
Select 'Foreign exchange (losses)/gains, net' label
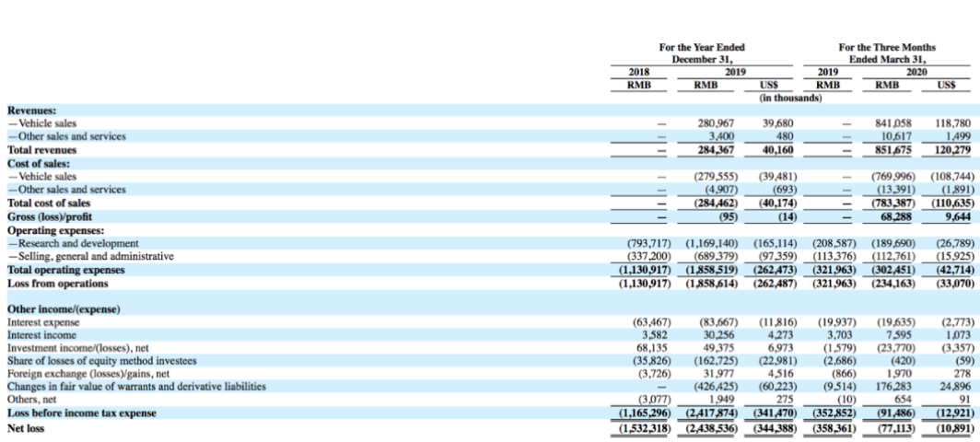click(87, 374)
